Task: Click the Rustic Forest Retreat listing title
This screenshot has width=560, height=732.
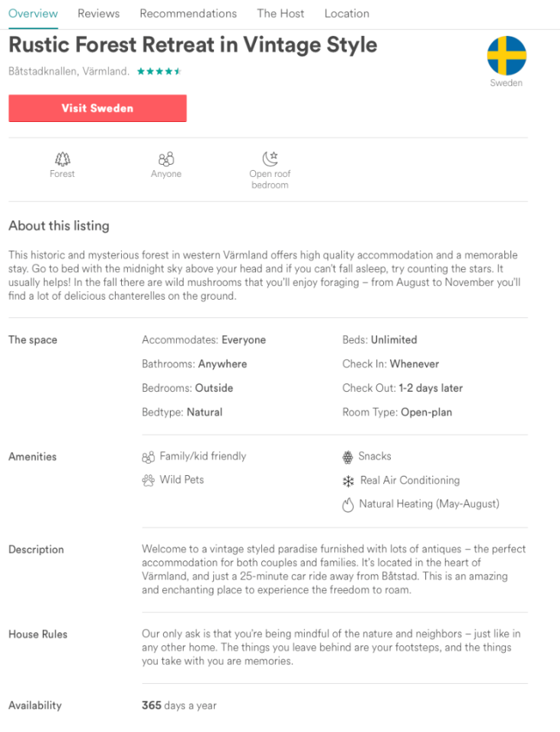Action: [x=193, y=45]
